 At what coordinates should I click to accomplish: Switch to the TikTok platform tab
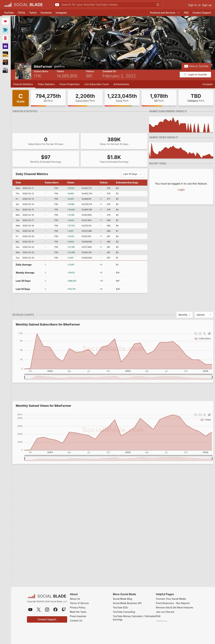(x=21, y=13)
